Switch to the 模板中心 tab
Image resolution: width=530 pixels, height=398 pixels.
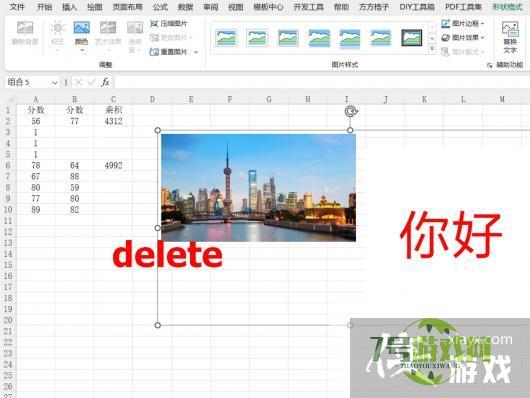point(268,7)
